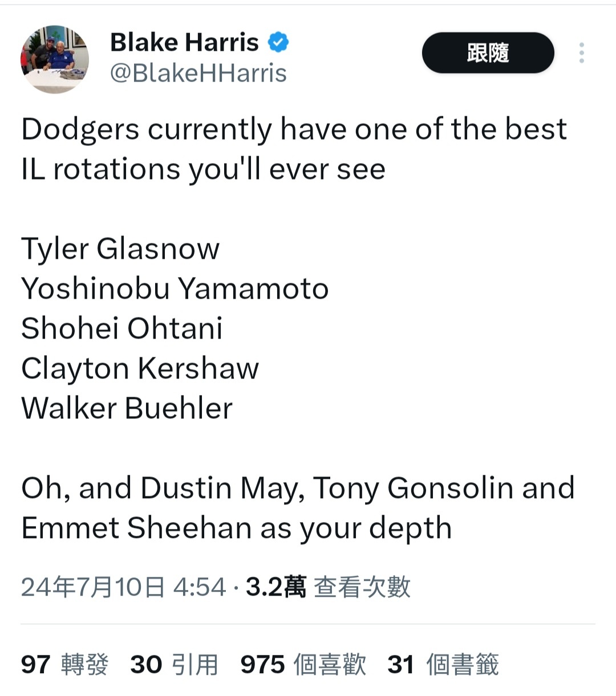Click the 24年7月10日 4:54 timestamp
The image size is (616, 696).
click(123, 587)
